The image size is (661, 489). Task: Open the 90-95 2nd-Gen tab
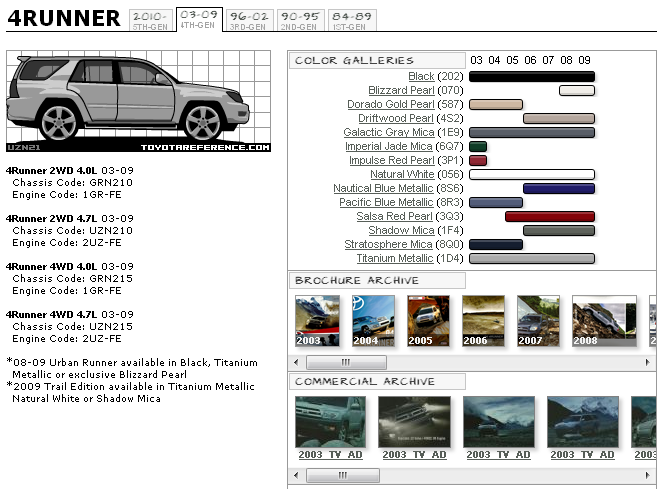coord(300,20)
